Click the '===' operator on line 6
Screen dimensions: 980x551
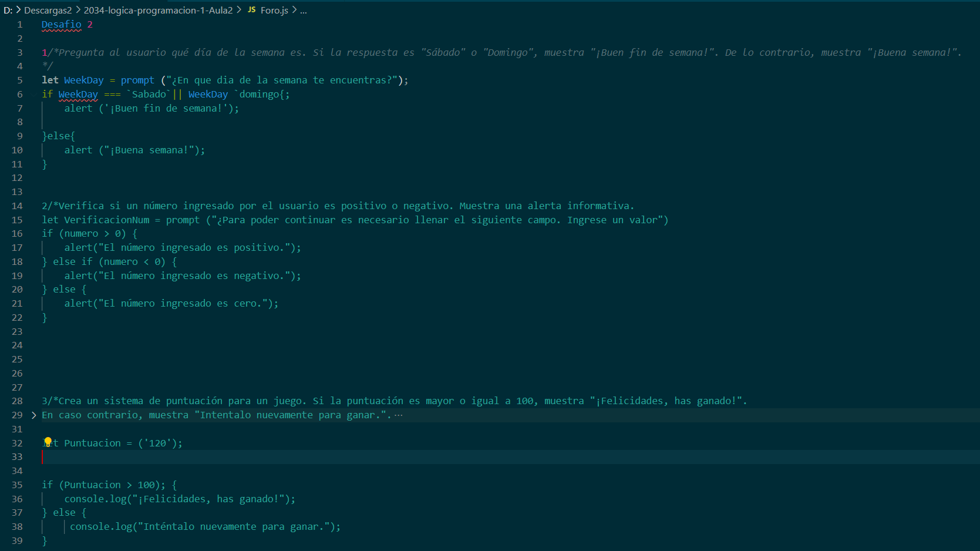112,94
